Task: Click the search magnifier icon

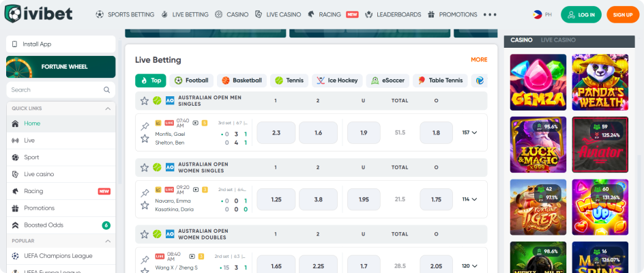Action: pyautogui.click(x=107, y=89)
